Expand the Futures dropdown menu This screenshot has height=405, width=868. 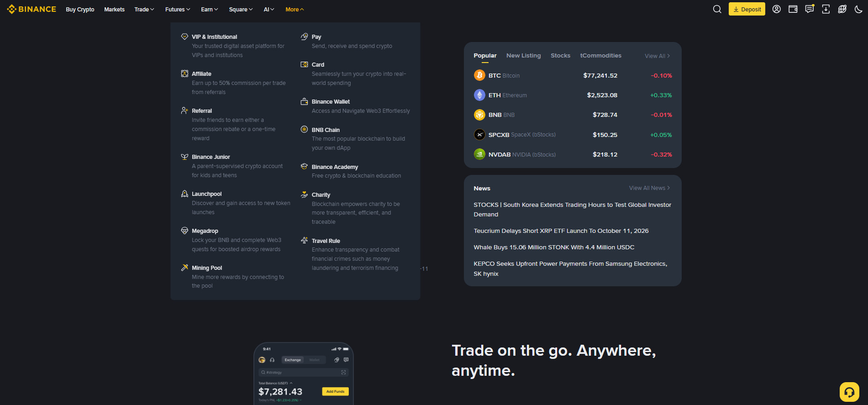tap(178, 9)
